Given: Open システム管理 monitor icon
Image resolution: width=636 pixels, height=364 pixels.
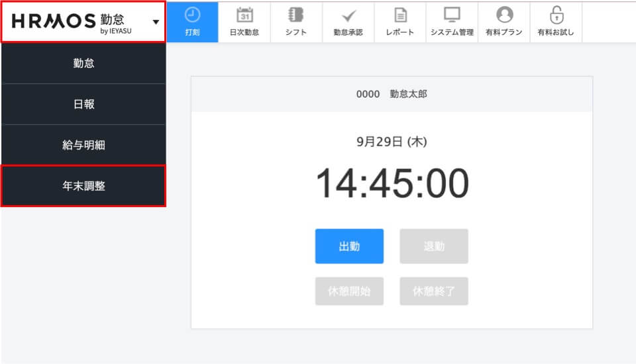Looking at the screenshot, I should pos(452,15).
